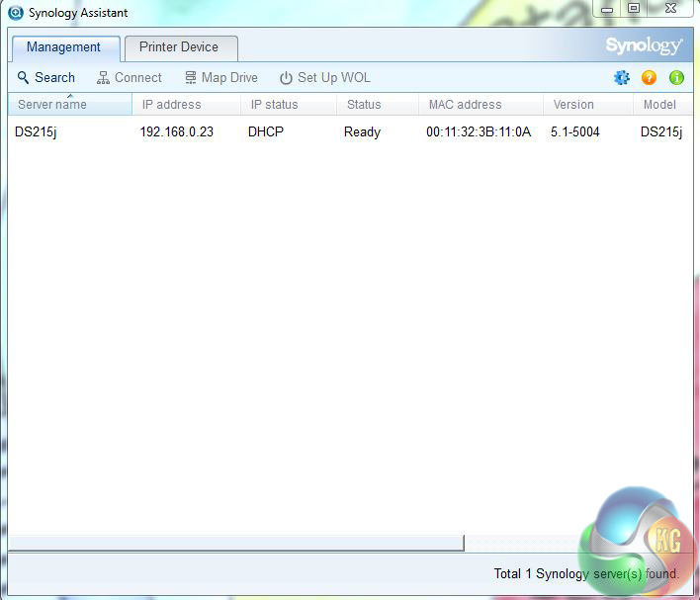This screenshot has width=700, height=600.
Task: Switch to the Printer Device tab
Action: [x=181, y=48]
